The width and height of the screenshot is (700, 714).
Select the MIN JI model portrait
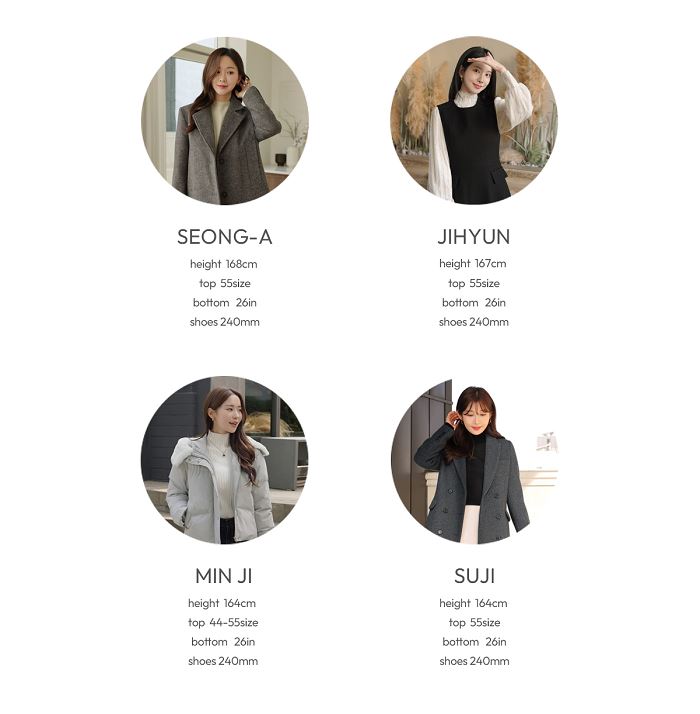[x=225, y=460]
